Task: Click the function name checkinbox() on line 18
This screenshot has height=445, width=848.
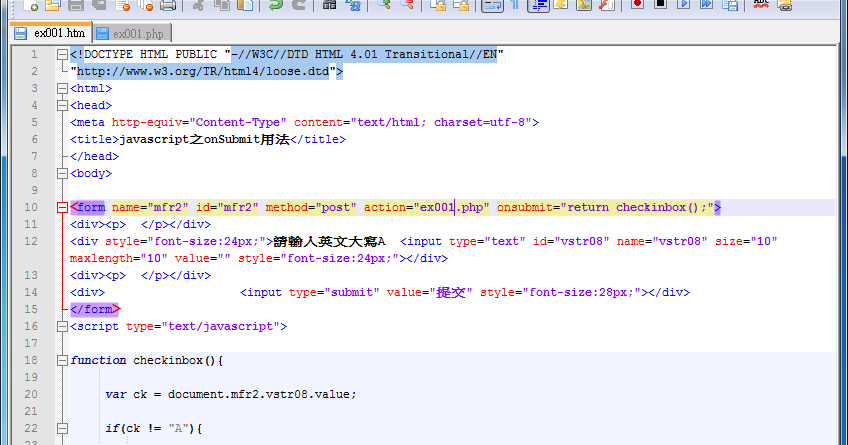Action: click(x=174, y=361)
